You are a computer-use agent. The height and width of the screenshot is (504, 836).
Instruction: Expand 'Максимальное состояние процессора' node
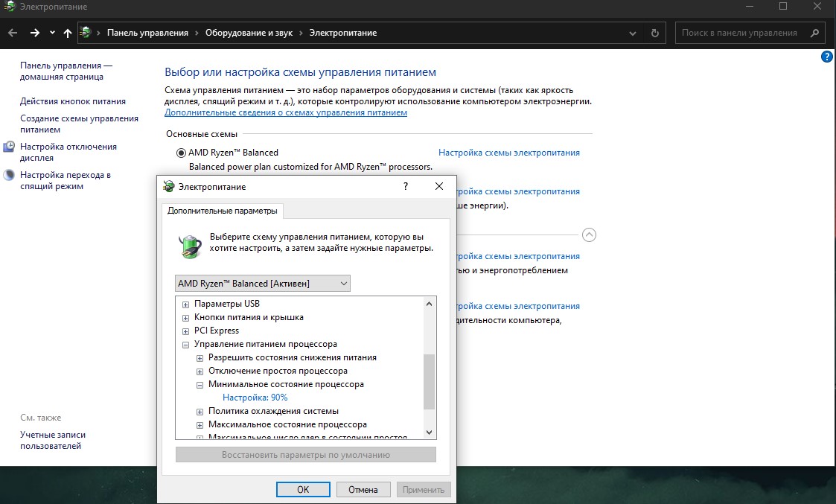coord(200,425)
